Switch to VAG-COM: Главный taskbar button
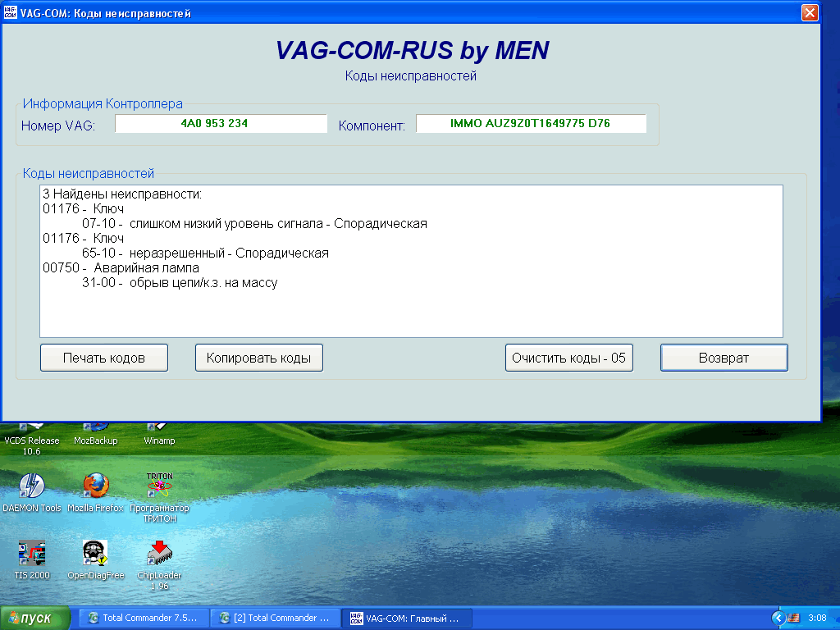Image resolution: width=840 pixels, height=630 pixels. 407,619
